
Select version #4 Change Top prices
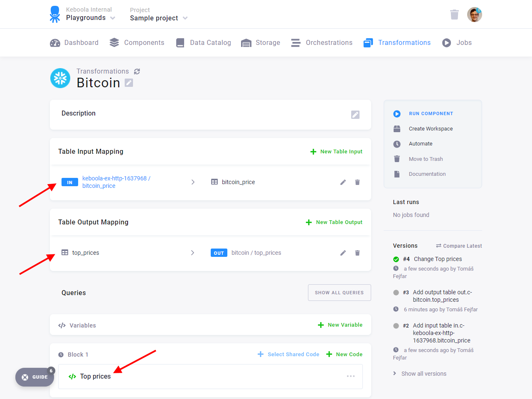tap(432, 259)
